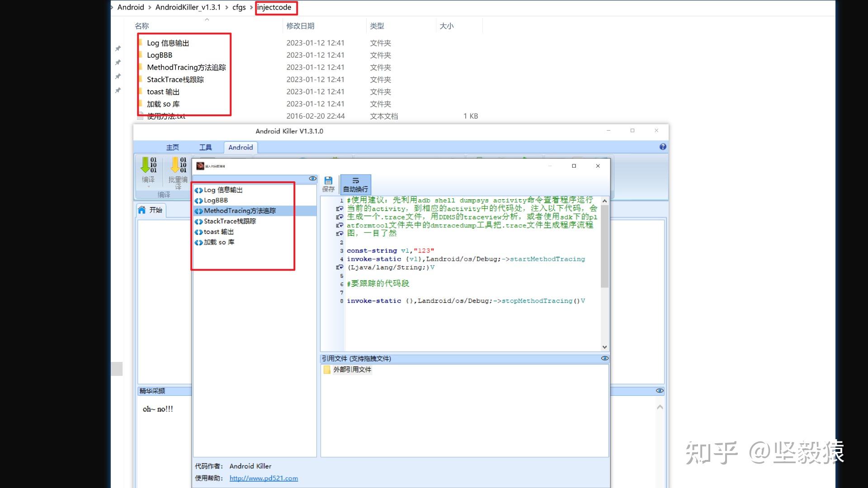Toggle eye icon above code list panel

(312, 178)
